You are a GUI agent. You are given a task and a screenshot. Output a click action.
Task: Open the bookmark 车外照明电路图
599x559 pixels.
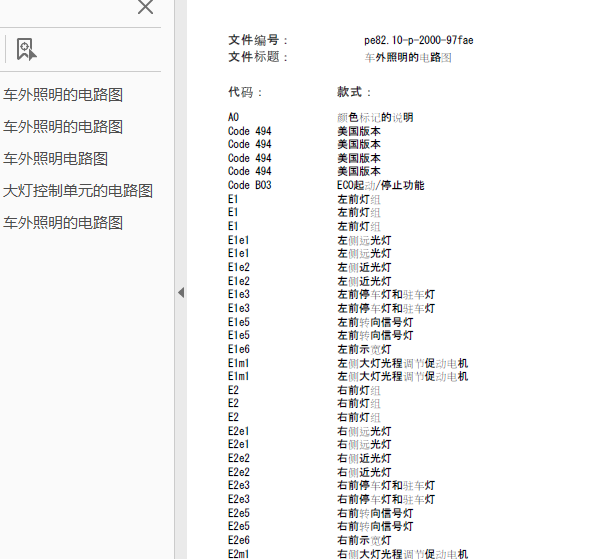55,159
